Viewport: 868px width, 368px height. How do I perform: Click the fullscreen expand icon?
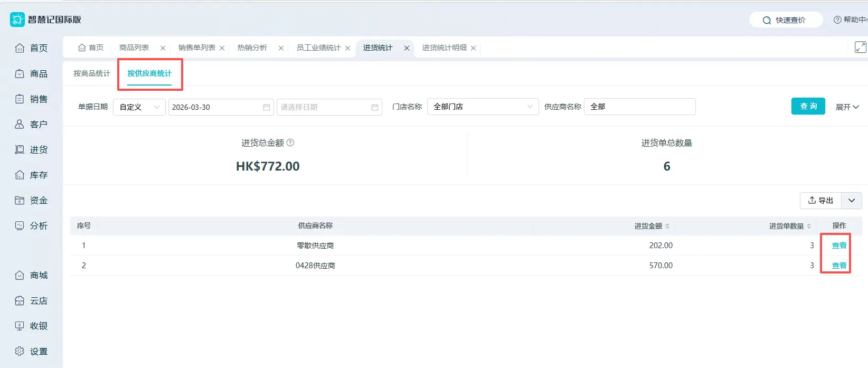(x=860, y=47)
